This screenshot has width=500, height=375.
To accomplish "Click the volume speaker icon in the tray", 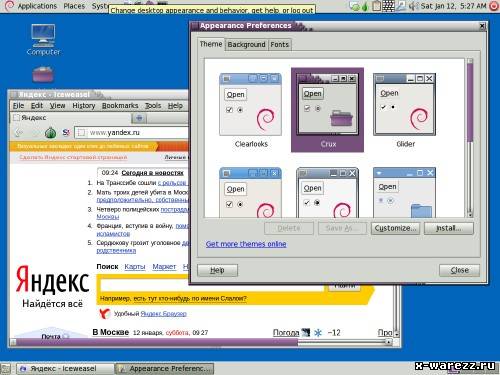I will click(x=413, y=6).
